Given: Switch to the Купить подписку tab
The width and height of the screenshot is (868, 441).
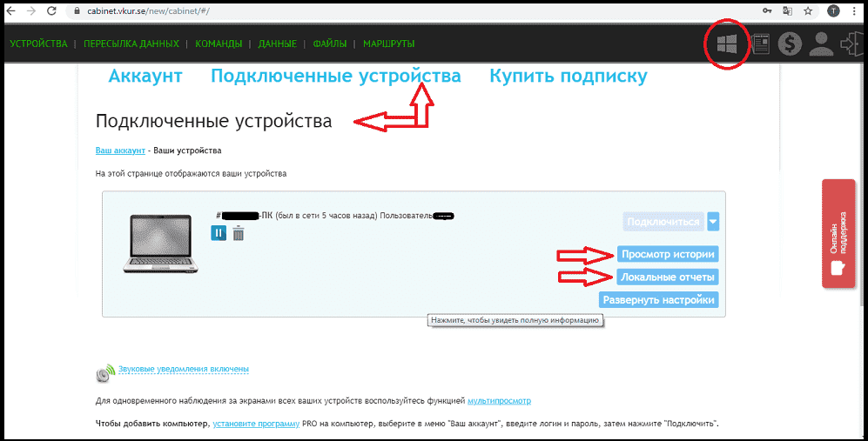Looking at the screenshot, I should tap(568, 77).
